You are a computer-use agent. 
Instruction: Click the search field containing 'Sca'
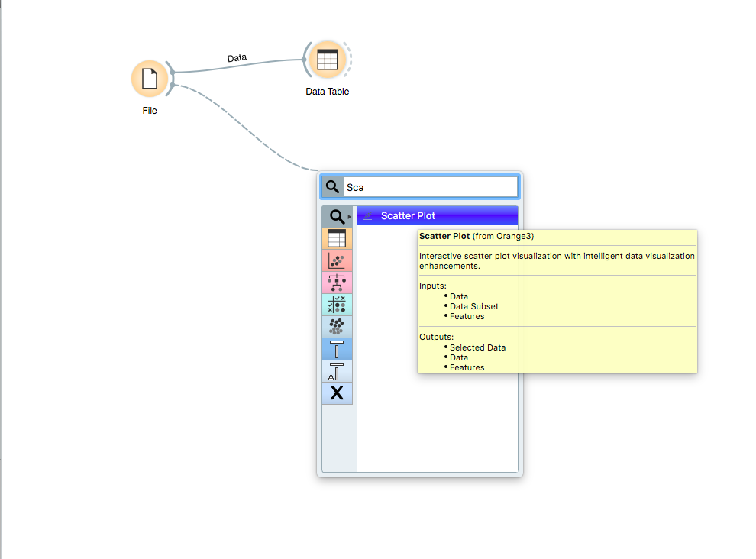(x=429, y=187)
